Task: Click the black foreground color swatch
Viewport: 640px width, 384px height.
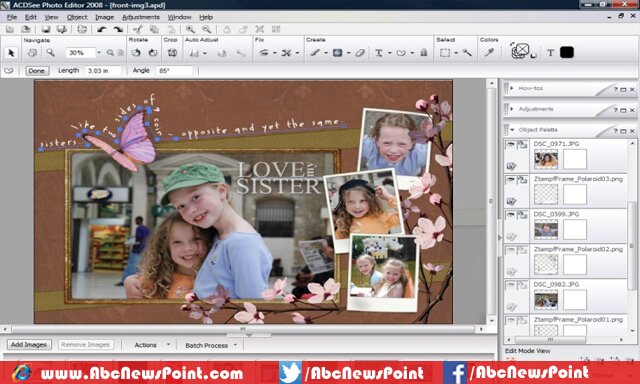Action: 567,52
